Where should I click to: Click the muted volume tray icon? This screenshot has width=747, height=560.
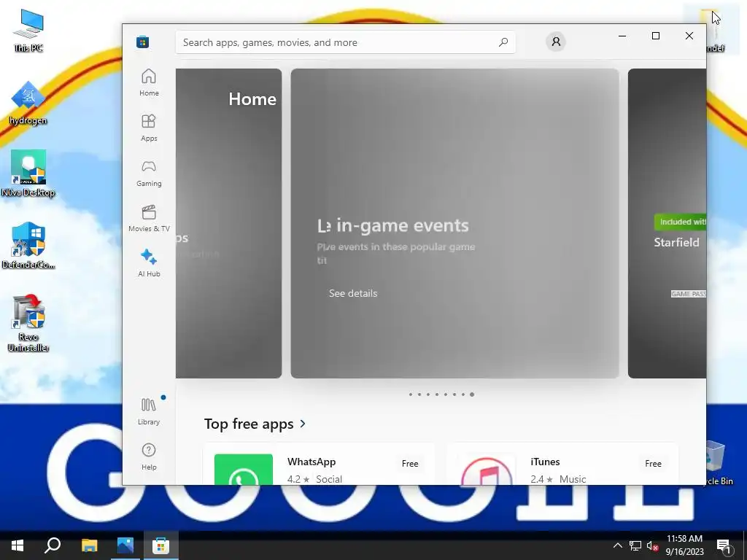pos(653,545)
